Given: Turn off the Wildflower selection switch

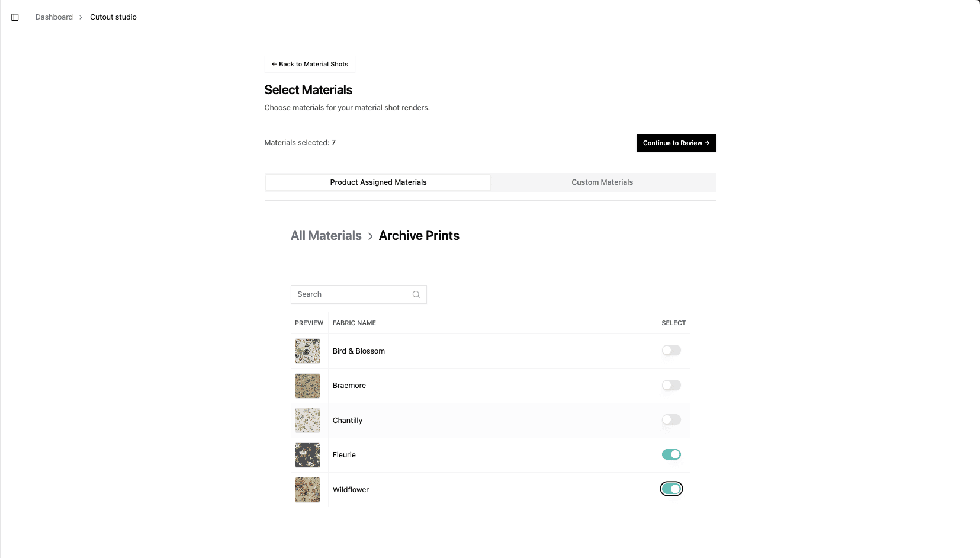Looking at the screenshot, I should pos(671,489).
